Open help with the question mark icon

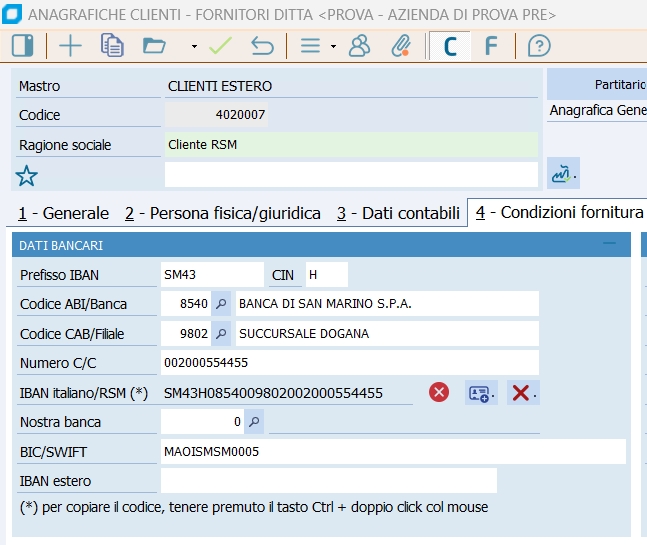point(539,45)
